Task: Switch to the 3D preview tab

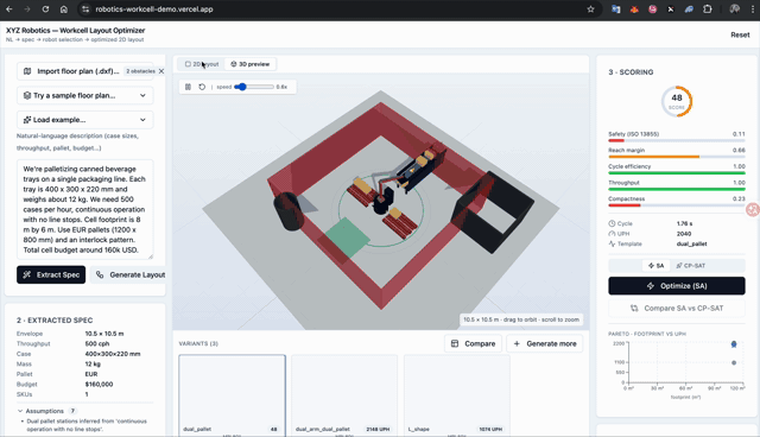Action: click(x=250, y=64)
